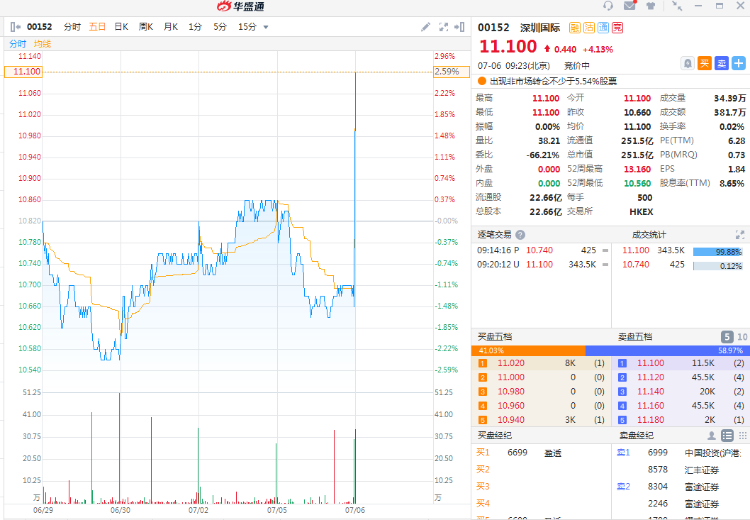This screenshot has width=750, height=520.
Task: Click the 99.88% volume distribution bar
Action: [717, 252]
